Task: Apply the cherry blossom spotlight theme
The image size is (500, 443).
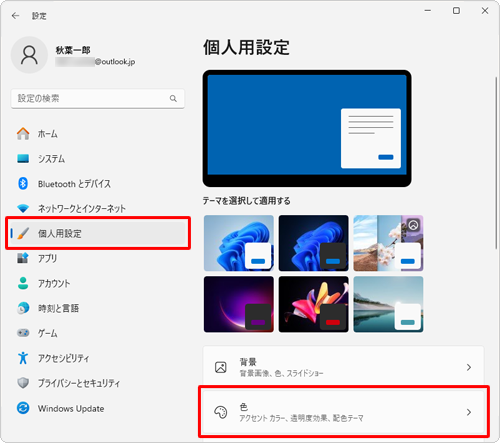Action: click(x=388, y=243)
